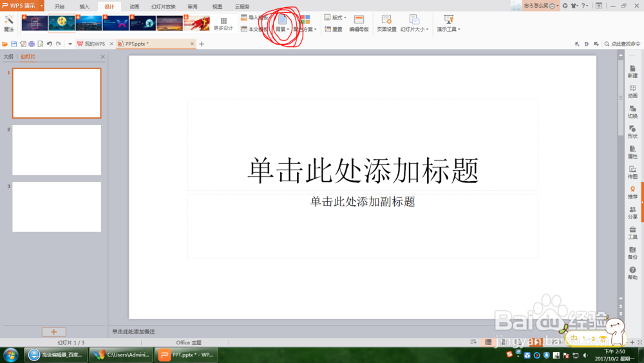The height and width of the screenshot is (363, 644).
Task: Open the 传图 upload image sidebar icon
Action: point(632,172)
